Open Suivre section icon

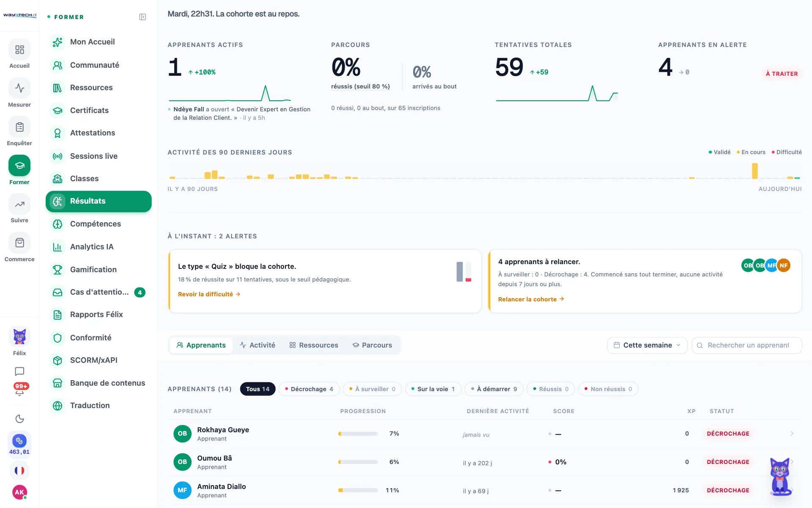[x=19, y=209]
